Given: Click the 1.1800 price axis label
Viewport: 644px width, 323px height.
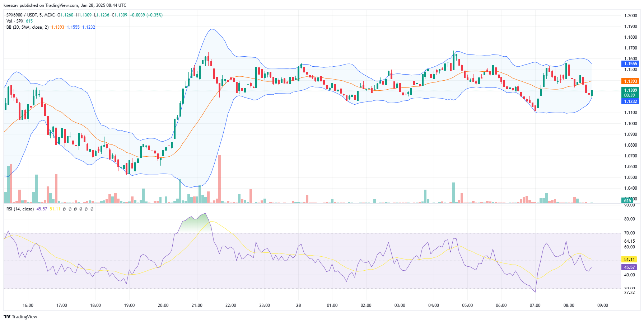Looking at the screenshot, I should 631,37.
